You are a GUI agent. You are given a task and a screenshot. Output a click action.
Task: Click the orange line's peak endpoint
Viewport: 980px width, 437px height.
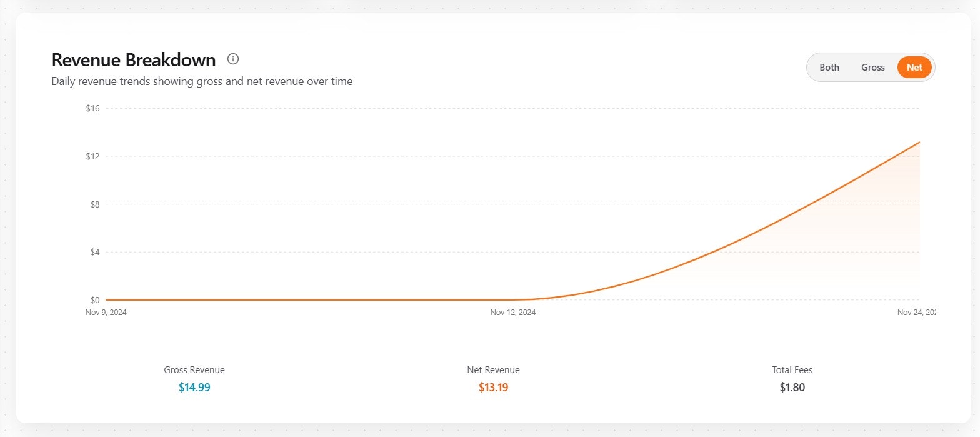click(x=919, y=143)
